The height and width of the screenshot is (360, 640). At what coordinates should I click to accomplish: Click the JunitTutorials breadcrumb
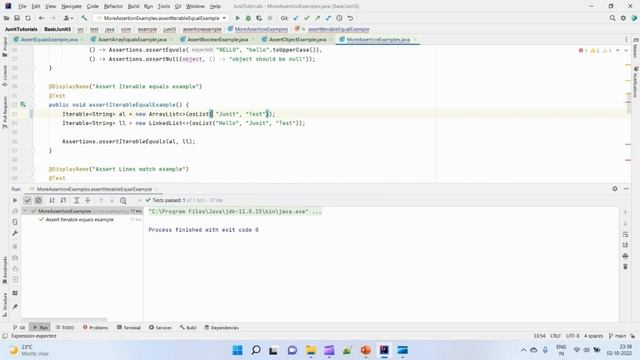coord(21,29)
